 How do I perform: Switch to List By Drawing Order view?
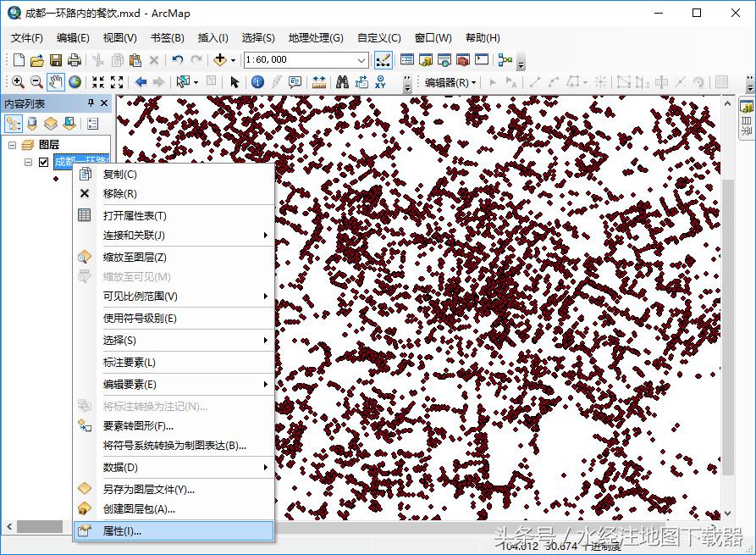click(x=14, y=124)
